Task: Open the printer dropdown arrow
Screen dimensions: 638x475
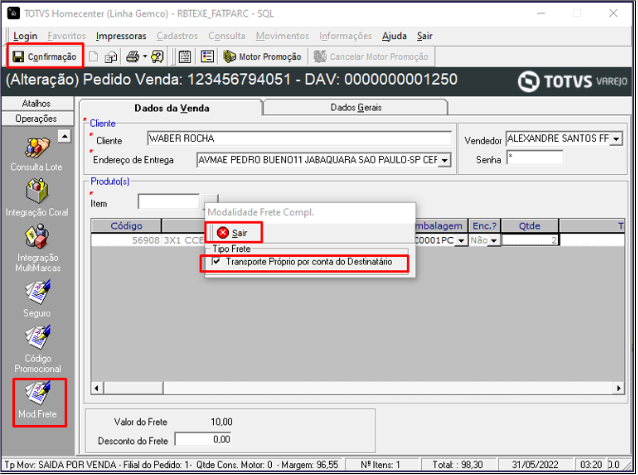Action: point(144,57)
